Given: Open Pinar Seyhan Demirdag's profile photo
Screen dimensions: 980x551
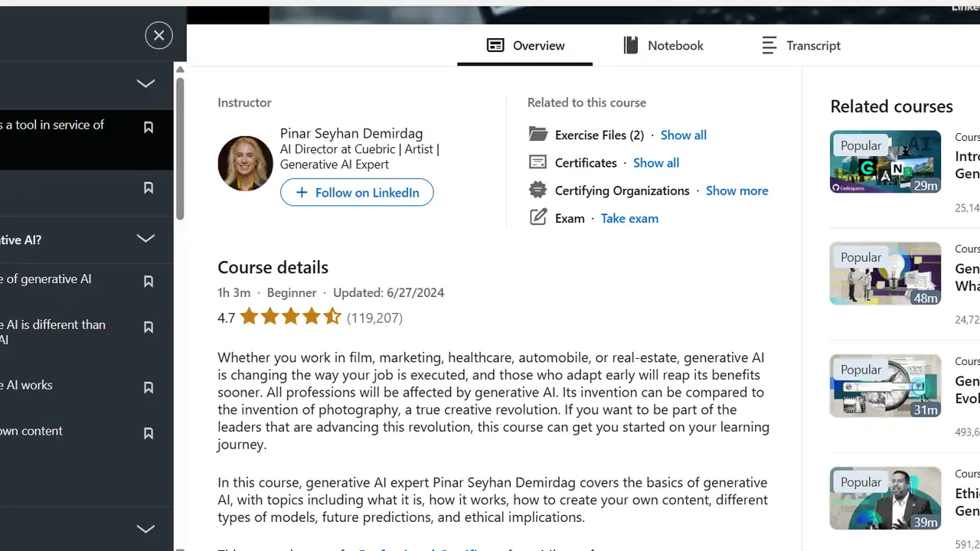Looking at the screenshot, I should pos(245,164).
